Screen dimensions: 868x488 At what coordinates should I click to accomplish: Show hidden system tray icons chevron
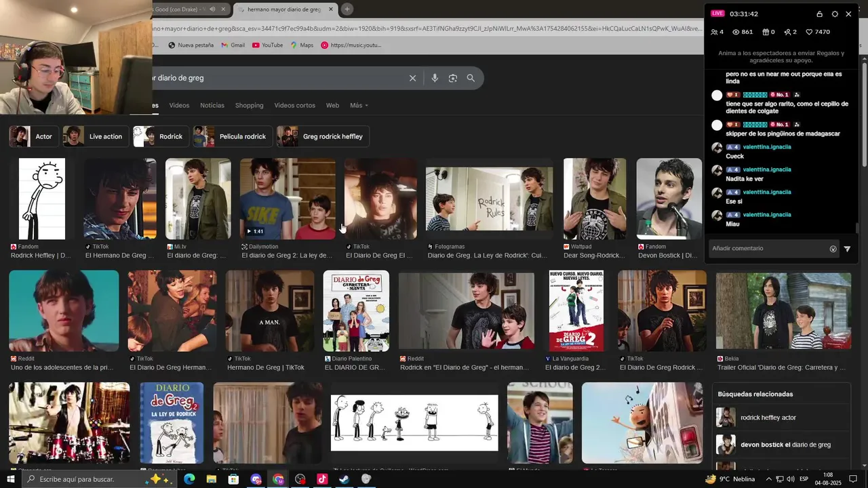(x=768, y=479)
